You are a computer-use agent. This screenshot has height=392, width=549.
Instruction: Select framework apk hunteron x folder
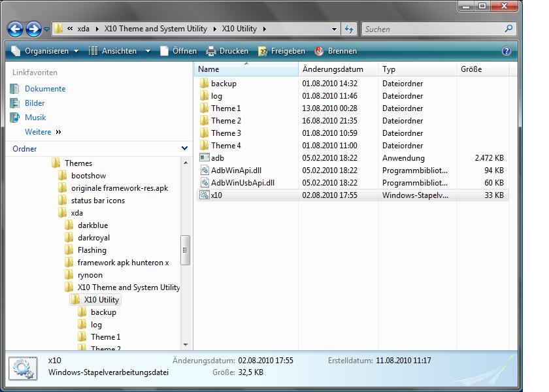coord(123,263)
